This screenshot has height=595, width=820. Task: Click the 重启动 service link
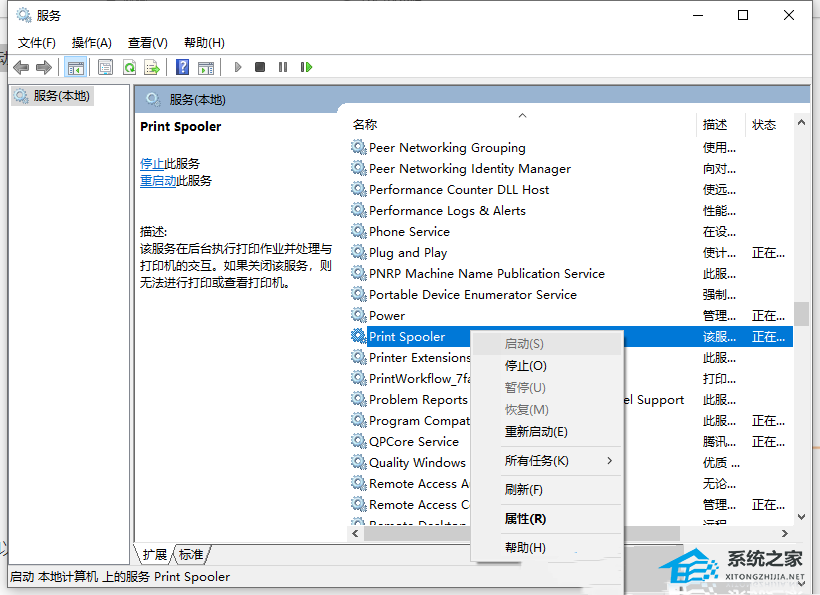pyautogui.click(x=158, y=181)
